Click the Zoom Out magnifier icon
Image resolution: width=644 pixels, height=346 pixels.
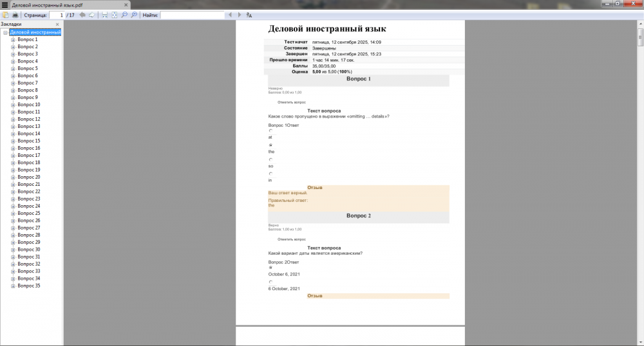point(124,15)
